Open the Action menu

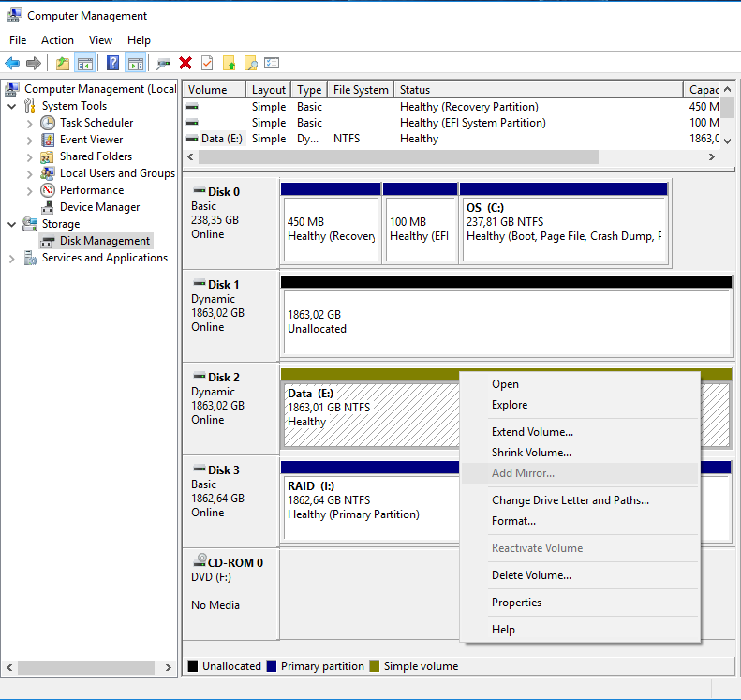57,40
